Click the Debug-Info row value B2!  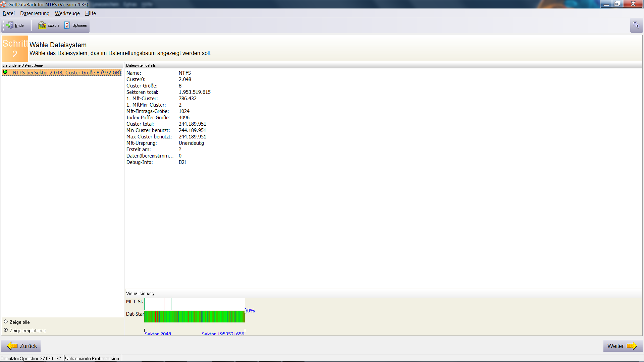pyautogui.click(x=182, y=162)
